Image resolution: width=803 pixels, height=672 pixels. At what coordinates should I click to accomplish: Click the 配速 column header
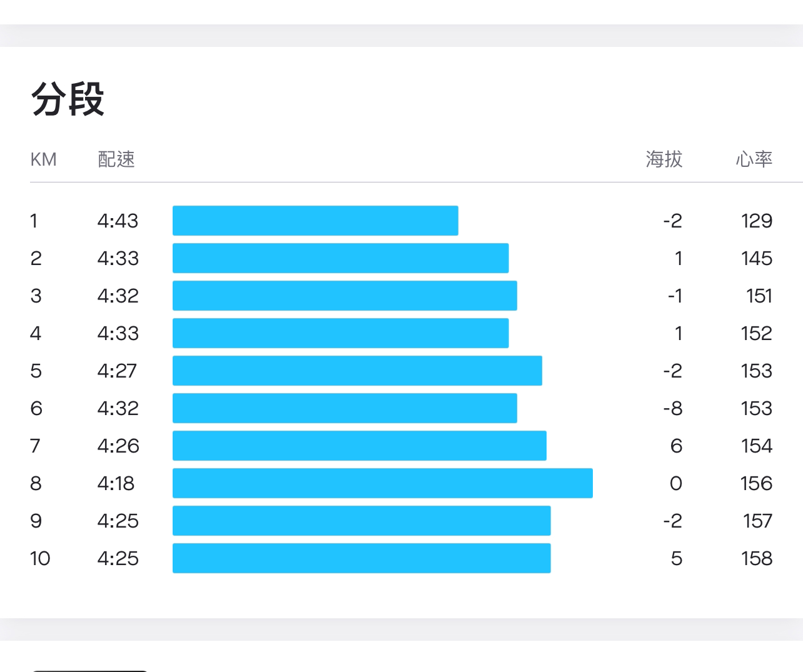click(116, 159)
